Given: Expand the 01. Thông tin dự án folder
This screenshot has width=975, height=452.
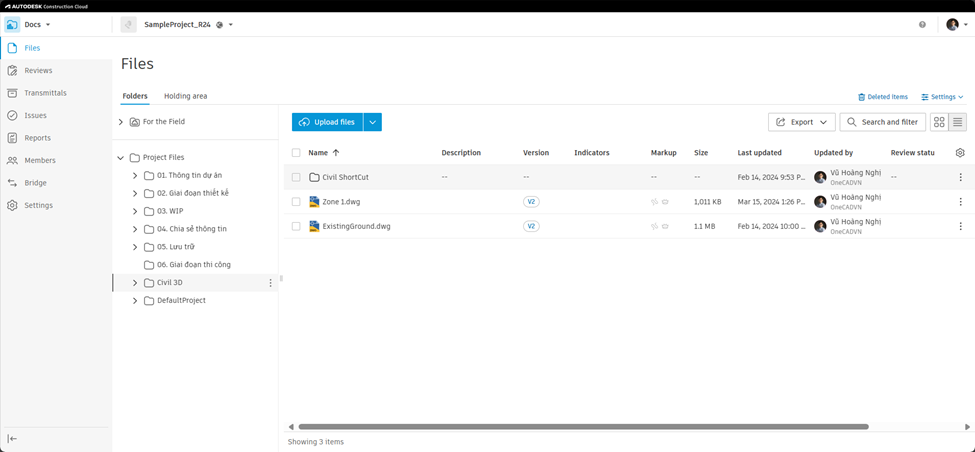Looking at the screenshot, I should pos(135,175).
